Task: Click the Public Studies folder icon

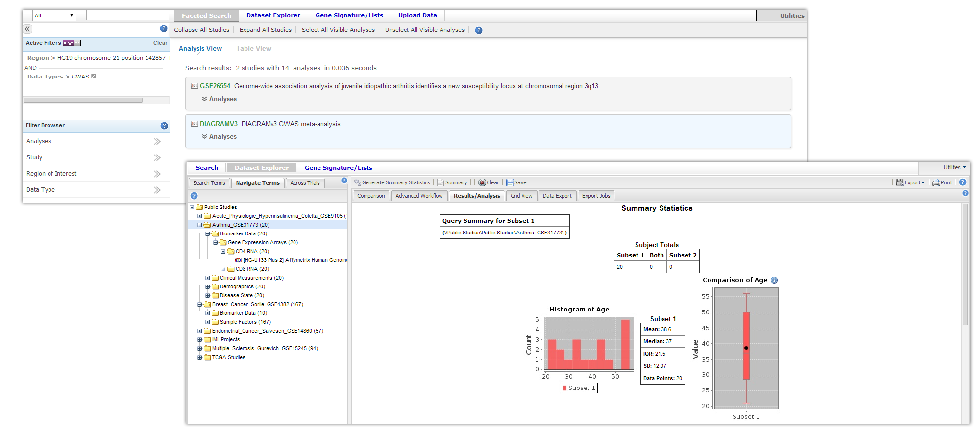Action: pos(199,207)
